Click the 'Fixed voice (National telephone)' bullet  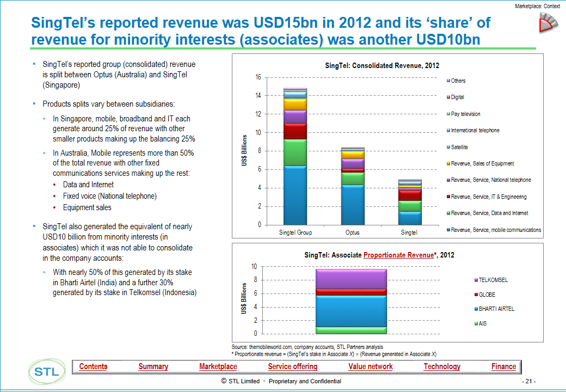click(x=110, y=197)
